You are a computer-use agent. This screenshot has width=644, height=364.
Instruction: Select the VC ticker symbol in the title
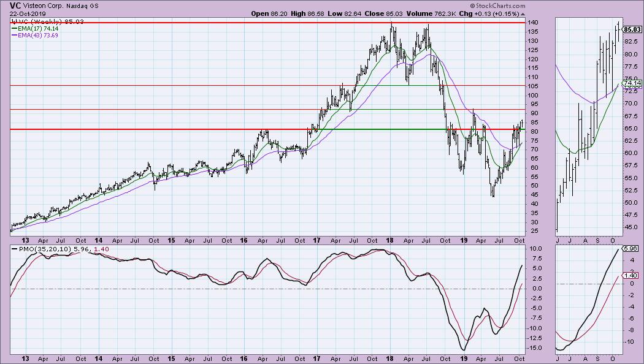point(15,6)
